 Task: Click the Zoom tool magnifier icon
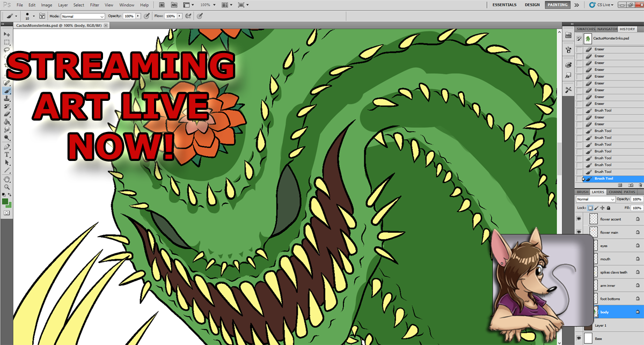coord(7,187)
